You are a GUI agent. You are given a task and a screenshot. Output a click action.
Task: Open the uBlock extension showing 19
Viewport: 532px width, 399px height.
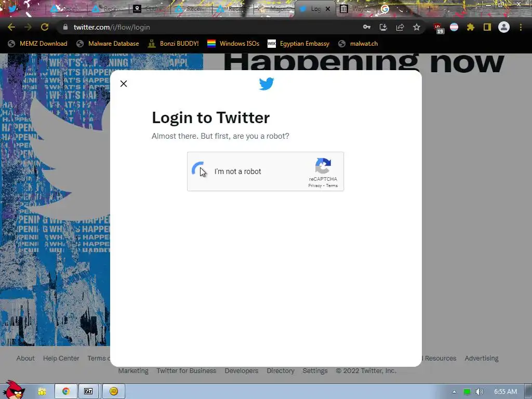tap(438, 28)
